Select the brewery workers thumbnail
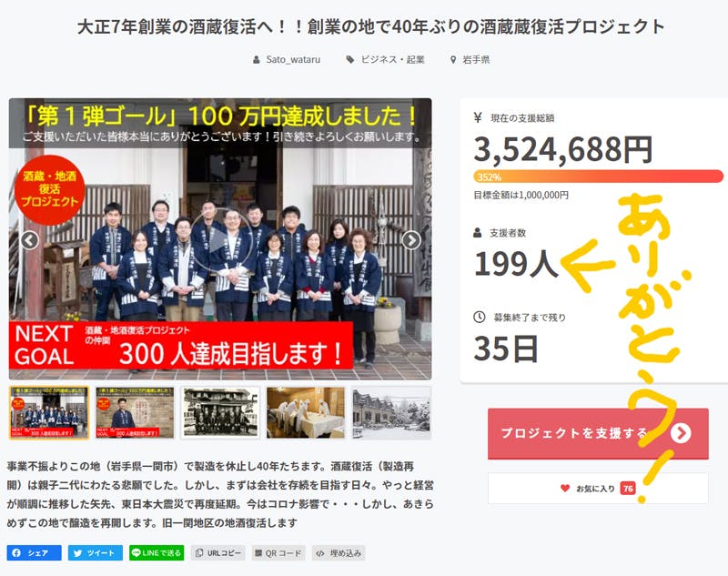This screenshot has width=728, height=576. 306,412
